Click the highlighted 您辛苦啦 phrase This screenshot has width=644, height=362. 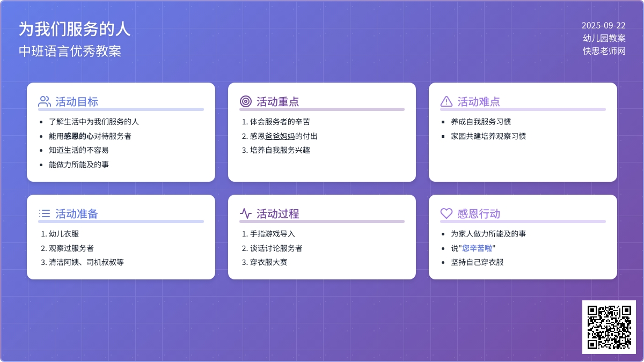tap(477, 248)
